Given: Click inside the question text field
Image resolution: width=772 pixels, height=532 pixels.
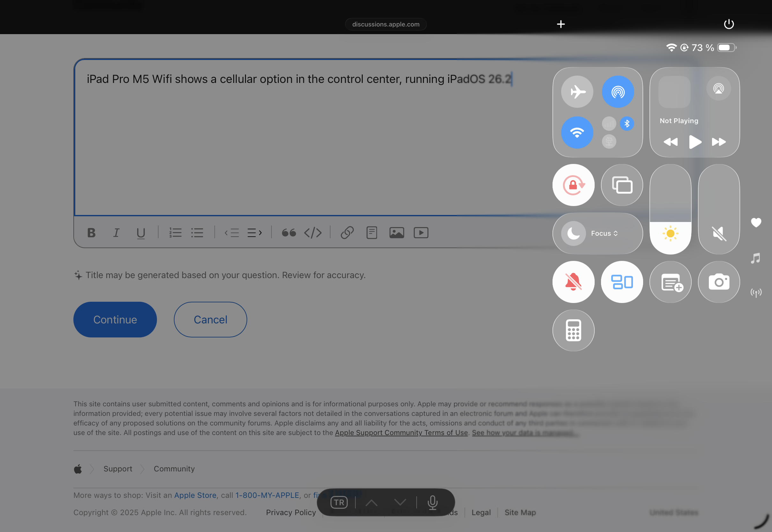Looking at the screenshot, I should click(x=300, y=140).
